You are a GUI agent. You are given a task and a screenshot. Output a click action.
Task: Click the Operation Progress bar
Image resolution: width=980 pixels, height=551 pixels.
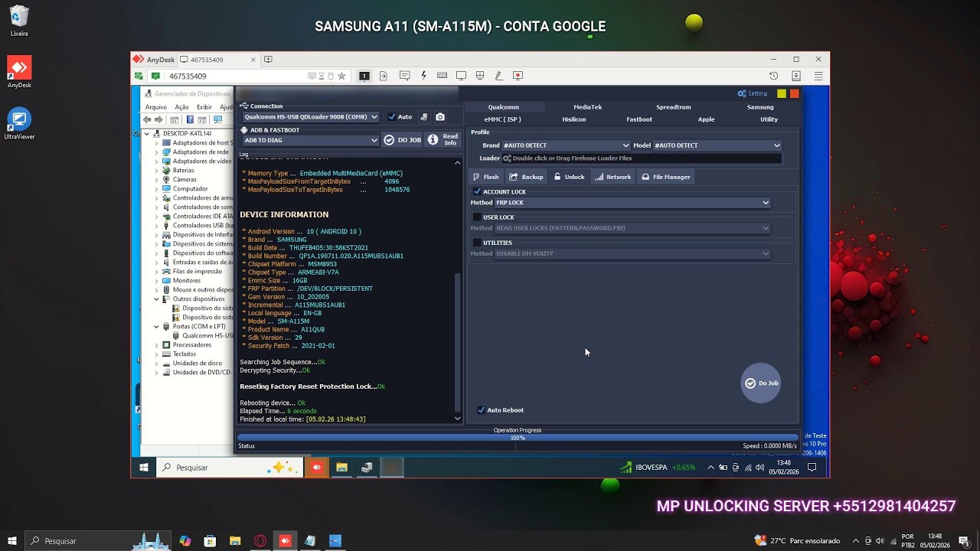pyautogui.click(x=518, y=438)
